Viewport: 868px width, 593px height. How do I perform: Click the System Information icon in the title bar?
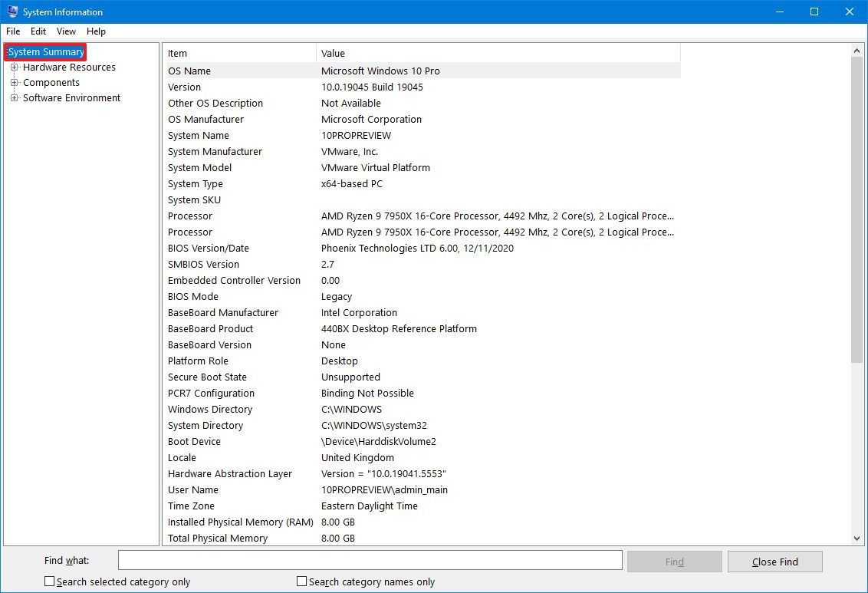11,12
